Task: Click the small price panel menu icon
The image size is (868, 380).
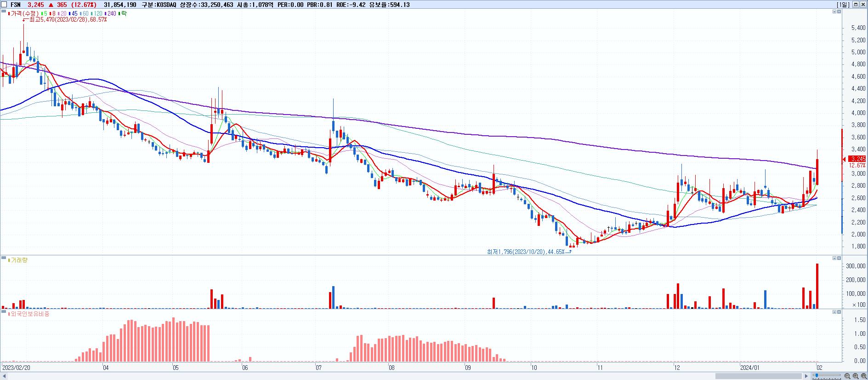Action: 3,12
